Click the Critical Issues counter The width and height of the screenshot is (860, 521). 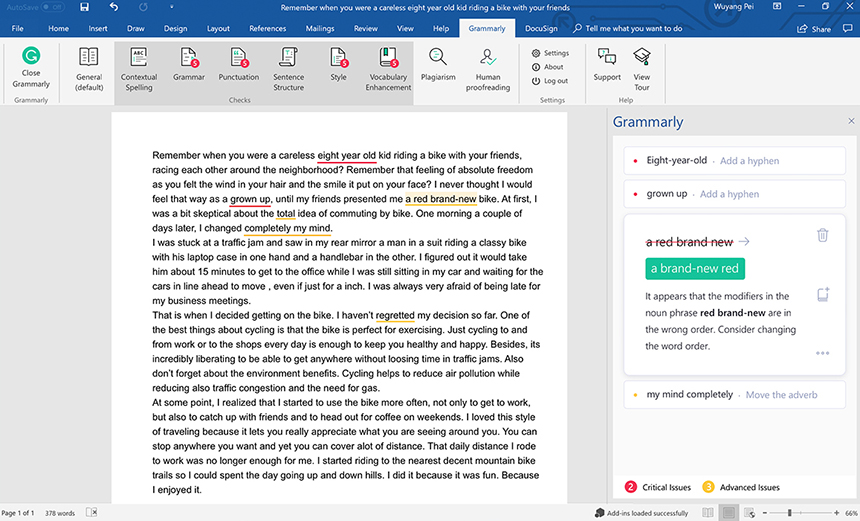pyautogui.click(x=658, y=487)
